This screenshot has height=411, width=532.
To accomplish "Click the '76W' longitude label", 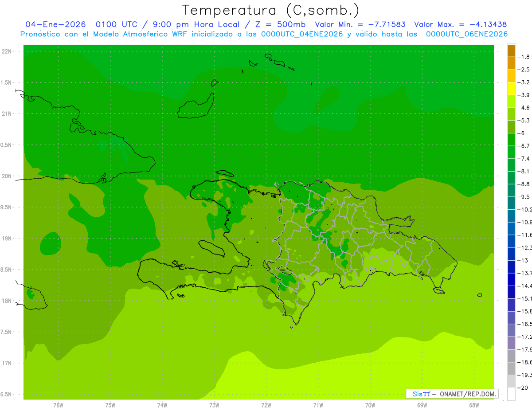I will [x=58, y=405].
